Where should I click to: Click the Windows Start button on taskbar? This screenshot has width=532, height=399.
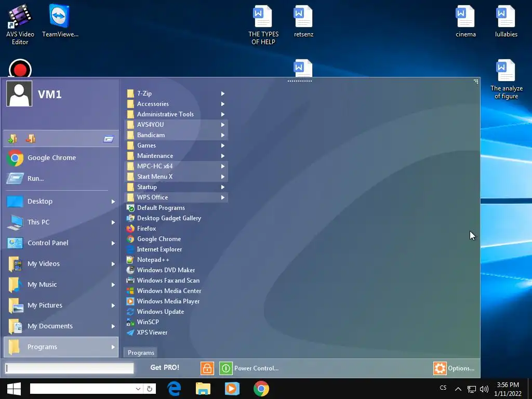(x=14, y=389)
